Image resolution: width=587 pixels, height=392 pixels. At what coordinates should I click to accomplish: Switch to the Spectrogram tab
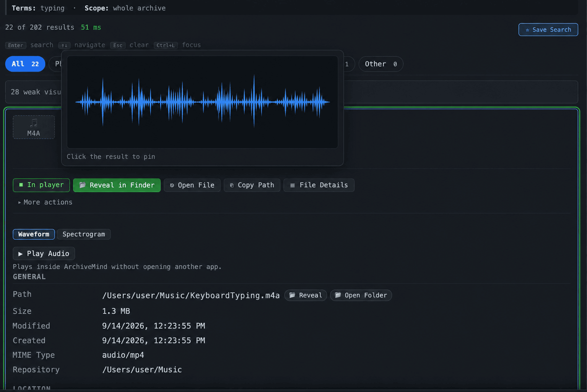[x=84, y=234]
